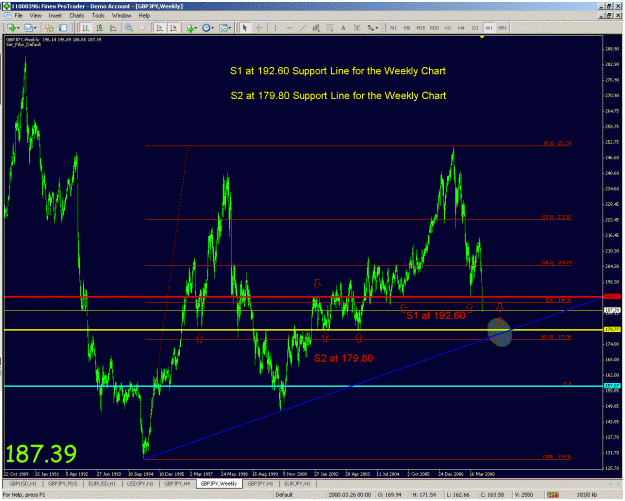Select the arrow cursor tool
625x501 pixels.
pyautogui.click(x=245, y=28)
